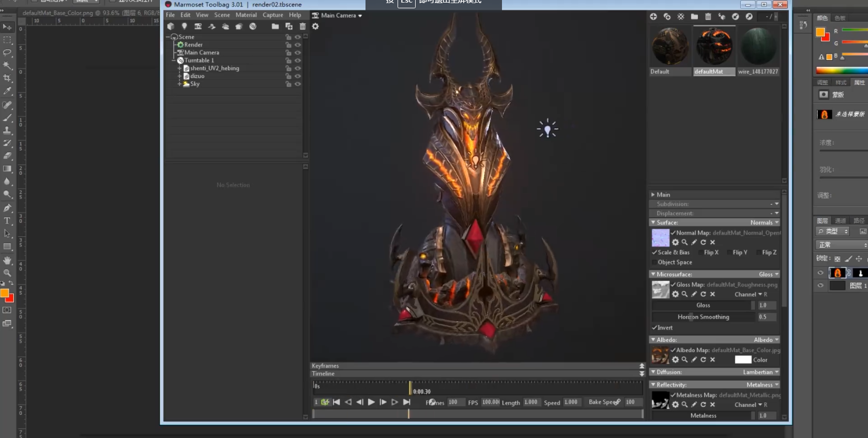Add a camera from the scene toolbar
Screen dimensions: 868x438
198,26
